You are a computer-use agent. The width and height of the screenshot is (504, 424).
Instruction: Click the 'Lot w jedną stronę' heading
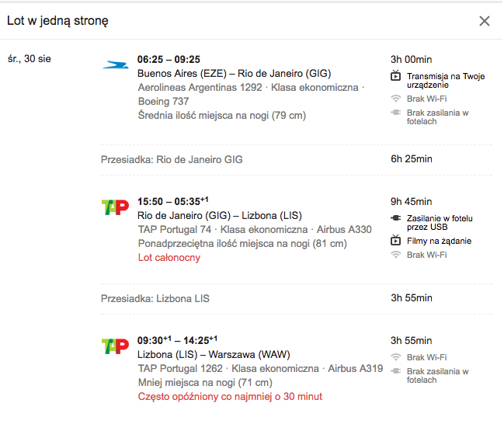pyautogui.click(x=58, y=21)
